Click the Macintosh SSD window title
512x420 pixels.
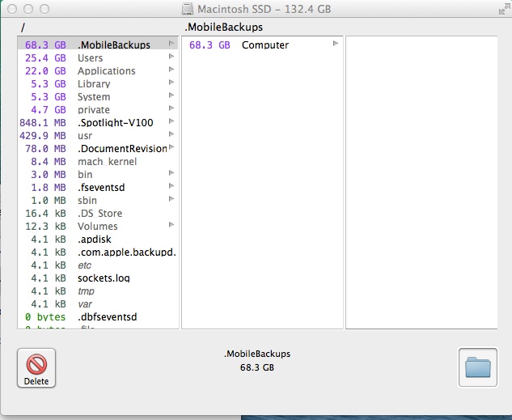264,9
